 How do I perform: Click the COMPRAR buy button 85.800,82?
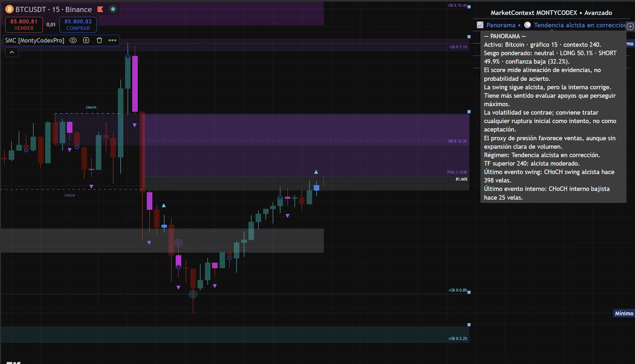pos(78,25)
